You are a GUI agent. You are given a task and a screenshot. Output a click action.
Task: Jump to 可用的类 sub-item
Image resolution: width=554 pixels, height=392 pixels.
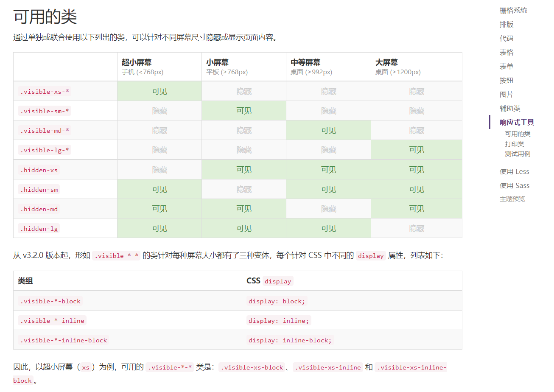(x=518, y=134)
